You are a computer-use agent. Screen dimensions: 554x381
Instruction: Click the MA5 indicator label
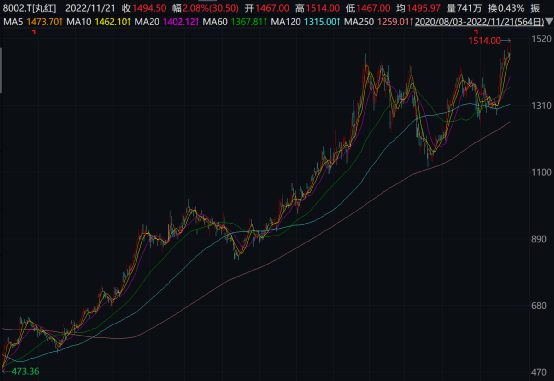pyautogui.click(x=13, y=22)
